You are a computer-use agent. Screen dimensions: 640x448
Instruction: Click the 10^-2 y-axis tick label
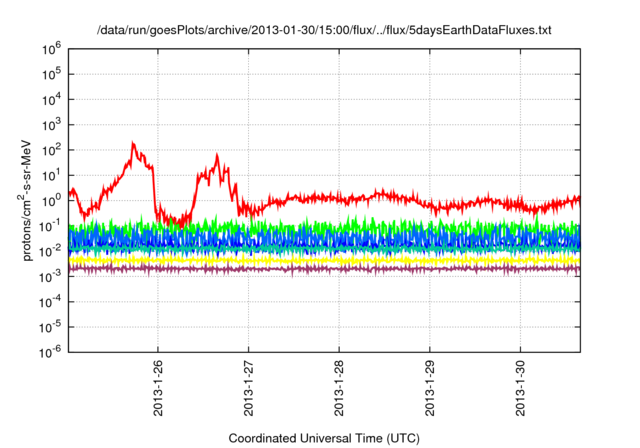pyautogui.click(x=51, y=252)
